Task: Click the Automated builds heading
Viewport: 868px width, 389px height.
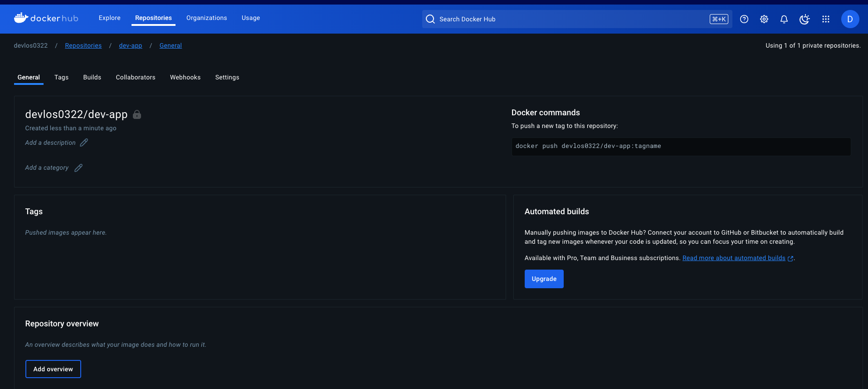Action: click(x=557, y=212)
